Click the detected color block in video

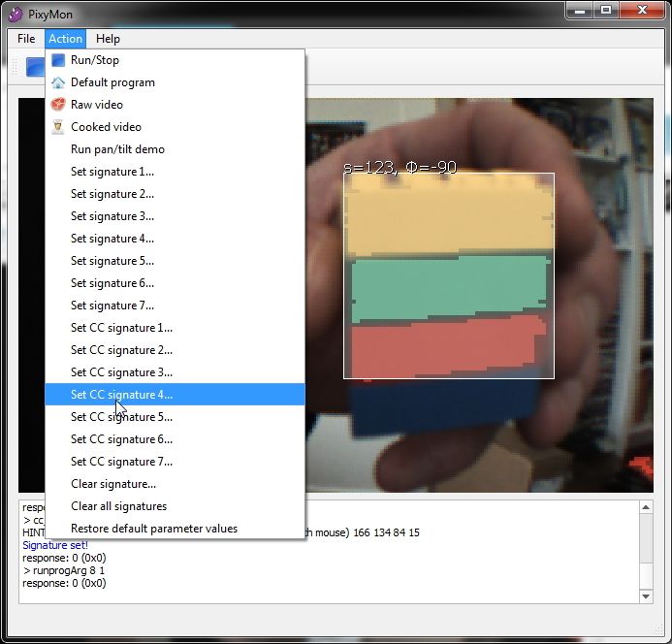tap(448, 276)
